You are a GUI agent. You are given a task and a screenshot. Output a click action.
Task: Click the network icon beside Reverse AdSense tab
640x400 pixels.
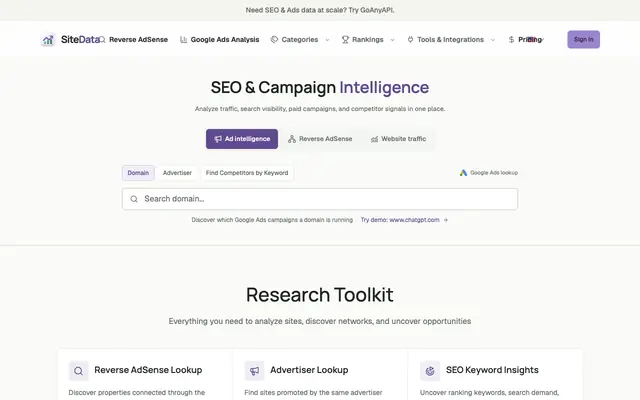292,139
